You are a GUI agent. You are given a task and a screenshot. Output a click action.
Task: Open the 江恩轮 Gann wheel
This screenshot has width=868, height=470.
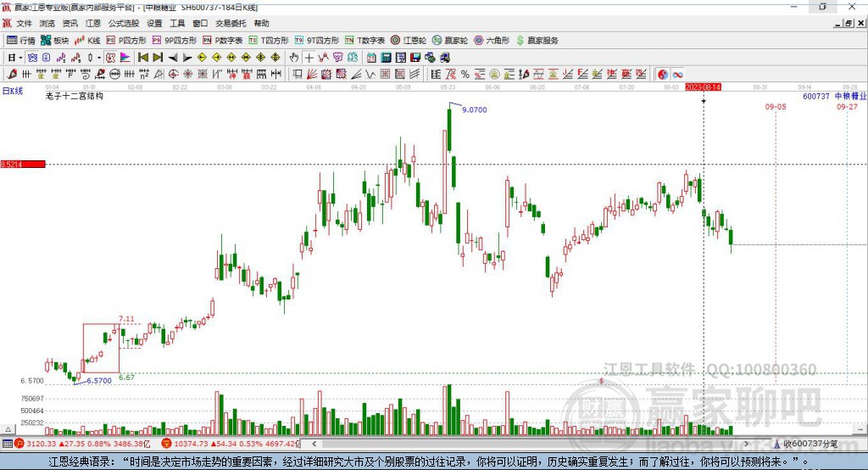click(x=409, y=41)
